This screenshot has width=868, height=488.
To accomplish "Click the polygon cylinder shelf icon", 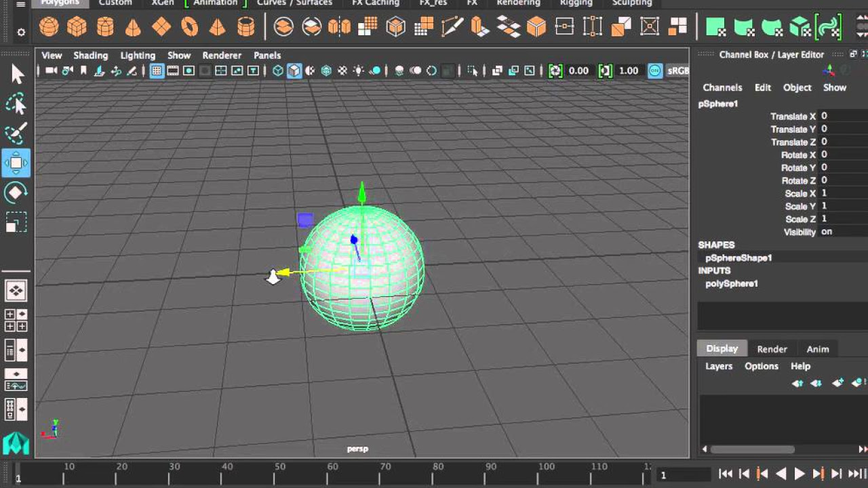I will (x=105, y=27).
